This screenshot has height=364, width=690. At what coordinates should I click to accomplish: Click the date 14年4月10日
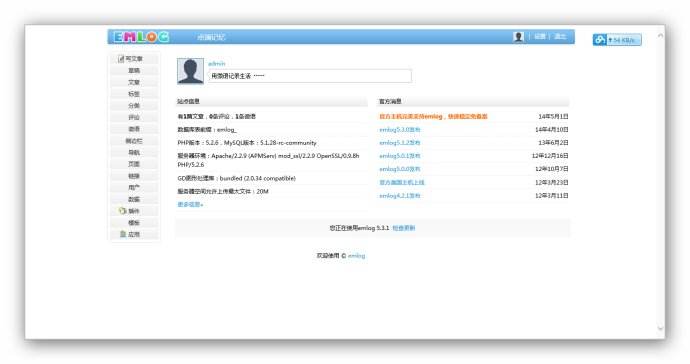coord(551,130)
